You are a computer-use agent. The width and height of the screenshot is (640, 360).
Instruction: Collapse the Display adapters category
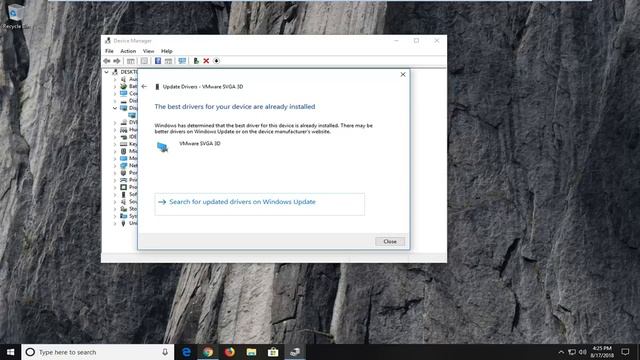115,108
